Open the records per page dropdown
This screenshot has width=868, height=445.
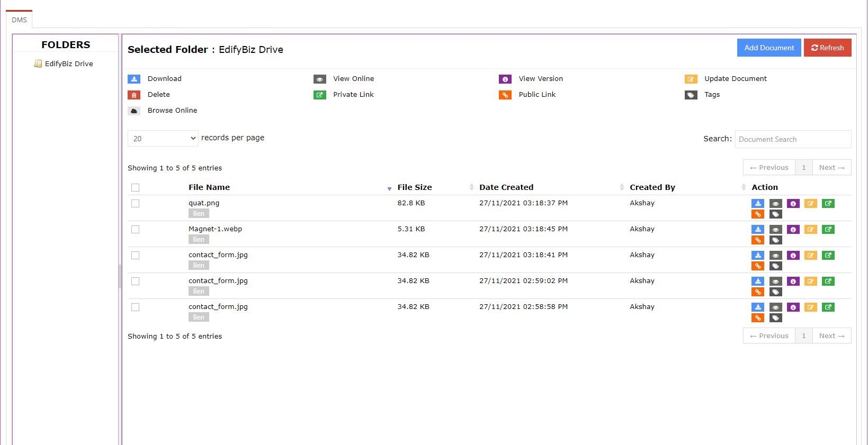163,139
